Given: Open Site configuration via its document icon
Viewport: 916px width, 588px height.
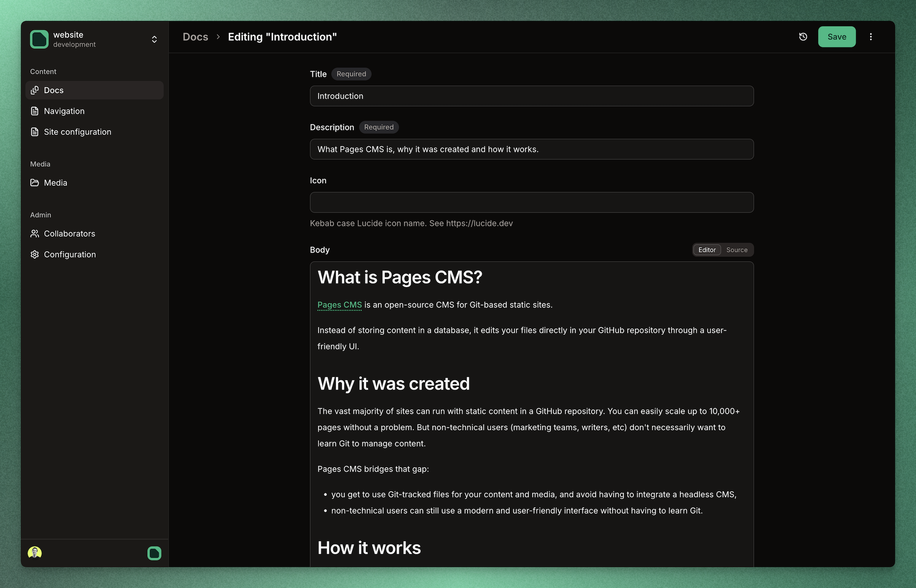Looking at the screenshot, I should [x=35, y=132].
